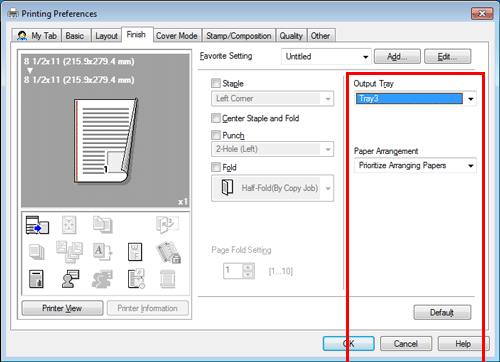The height and width of the screenshot is (362, 500).
Task: Click the Page Fold Setting label
Action: (241, 250)
